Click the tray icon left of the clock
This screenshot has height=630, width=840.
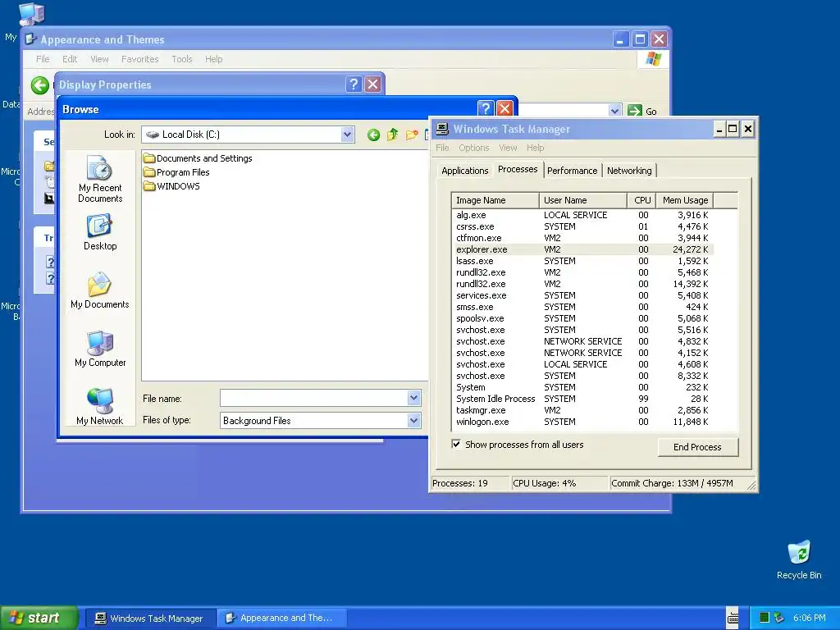coord(779,618)
